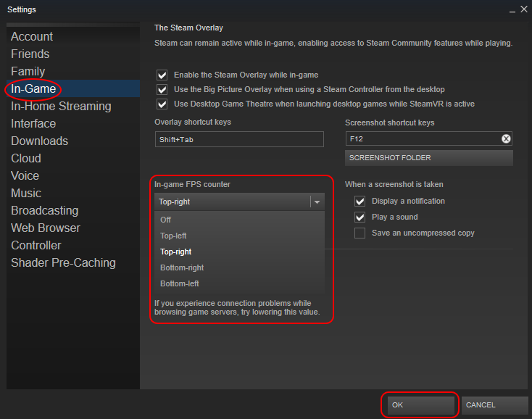Screen dimensions: 532x419
Task: Open Shader Pre-Caching settings
Action: (x=73, y=262)
